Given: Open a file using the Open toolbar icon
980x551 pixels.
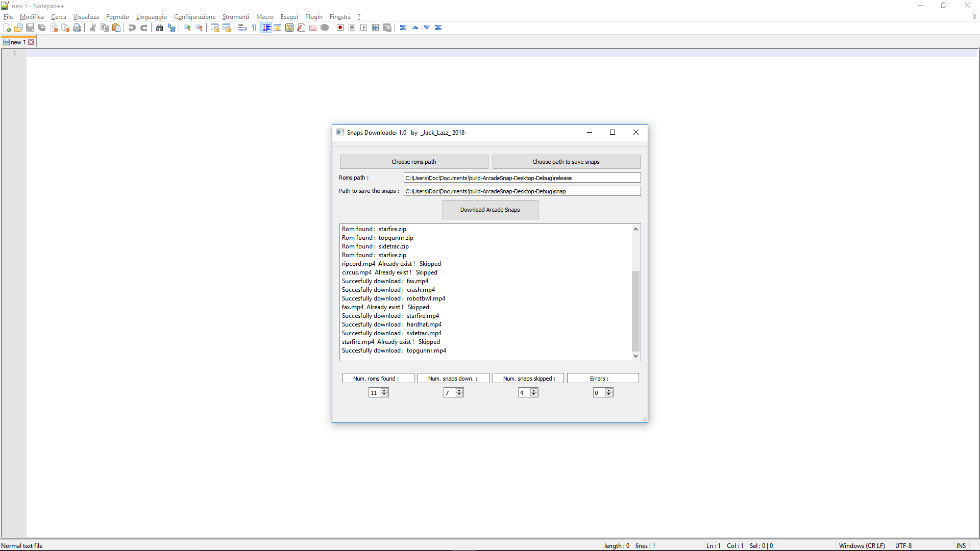Looking at the screenshot, I should coord(18,28).
